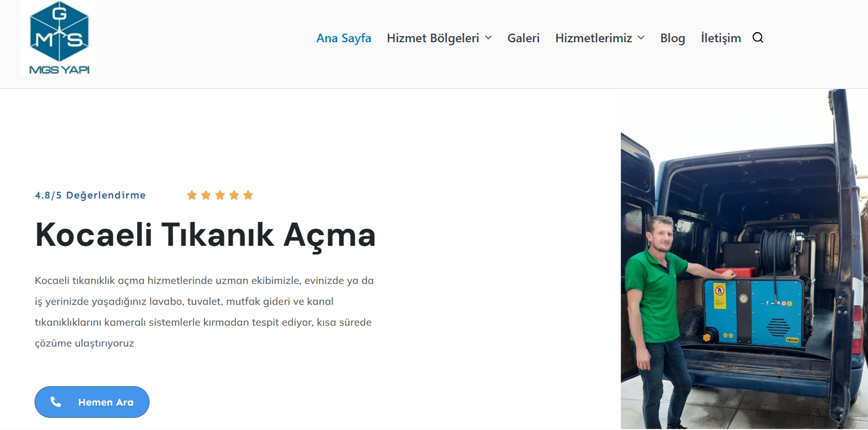Click the technician van photo

point(744,259)
